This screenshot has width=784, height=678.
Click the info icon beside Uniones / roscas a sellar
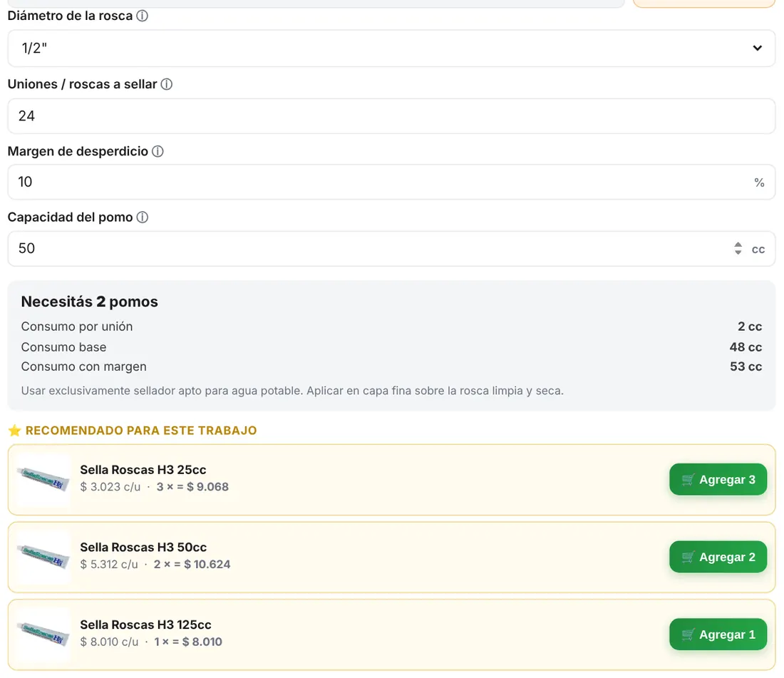[167, 85]
